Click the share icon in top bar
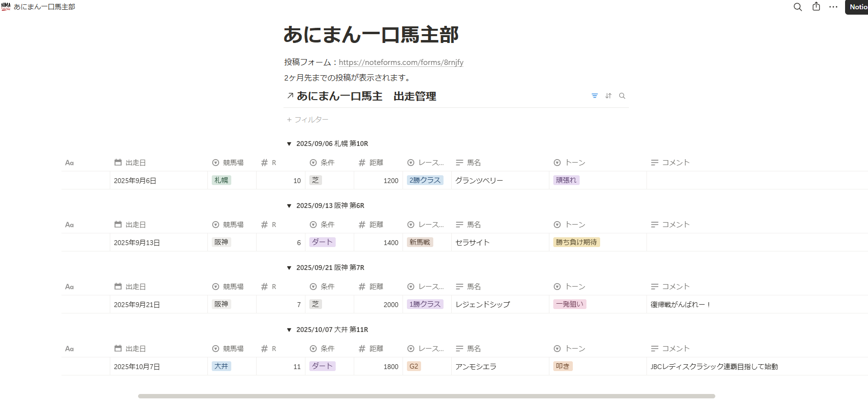Image resolution: width=868 pixels, height=414 pixels. pos(816,7)
